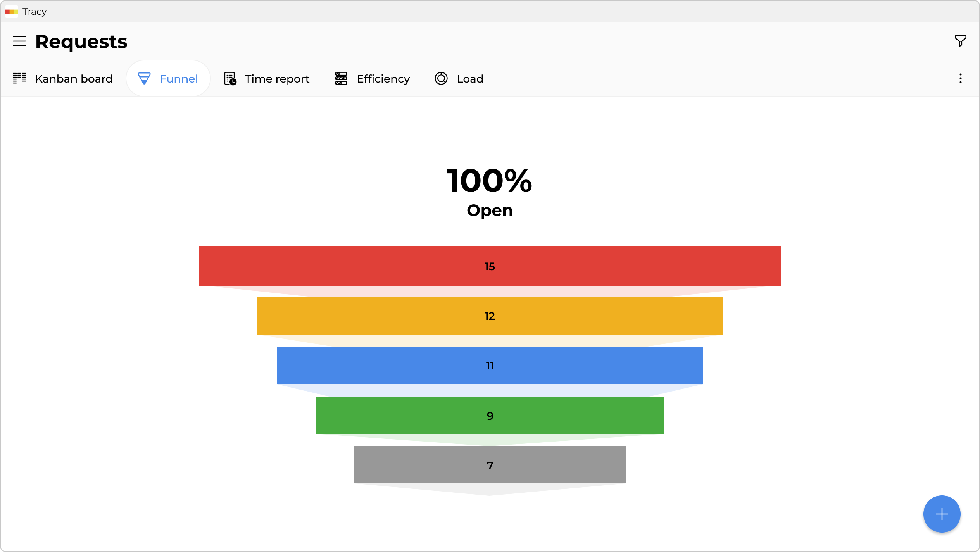Click the green funnel bar showing 9

[490, 415]
